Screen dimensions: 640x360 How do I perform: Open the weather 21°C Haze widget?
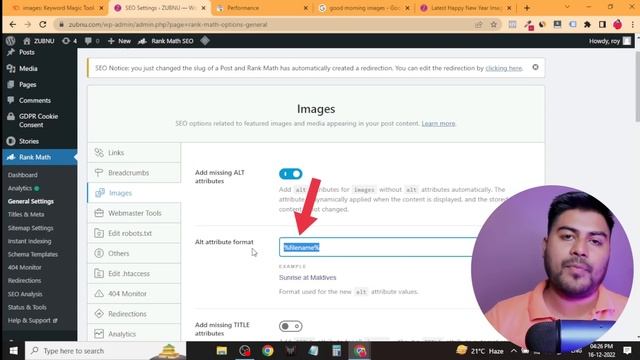click(480, 351)
